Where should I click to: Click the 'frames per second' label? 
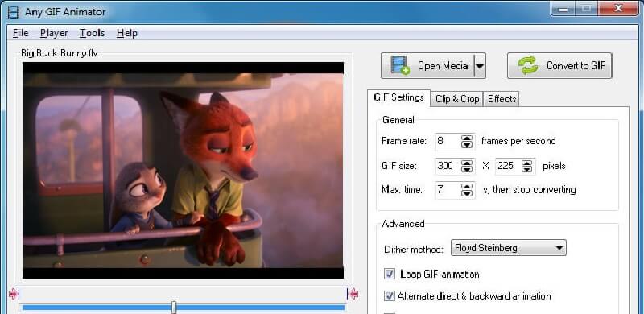point(518,141)
